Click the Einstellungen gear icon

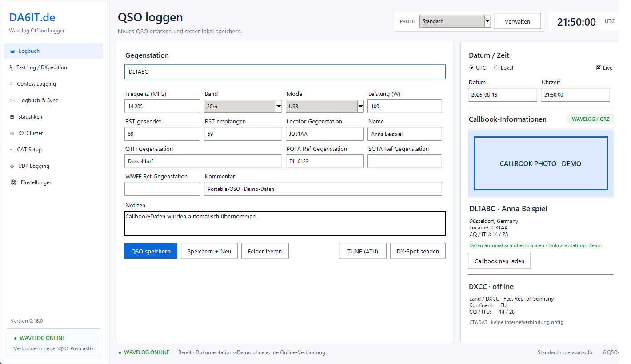click(13, 182)
